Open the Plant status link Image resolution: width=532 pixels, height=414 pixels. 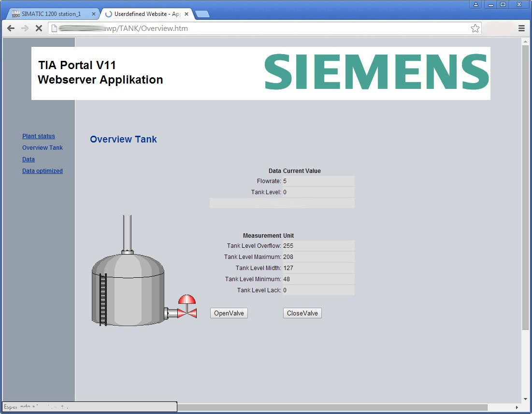(39, 136)
